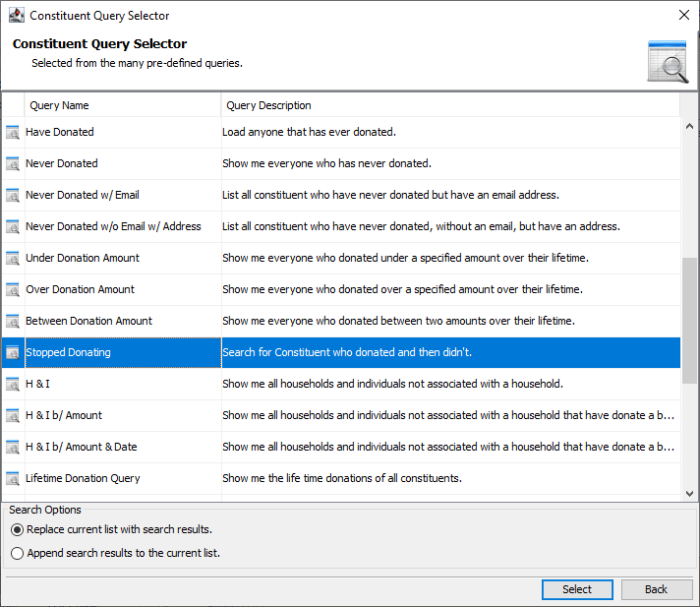Viewport: 700px width, 607px height.
Task: Click the query icon beside Have Donated
Action: point(13,132)
